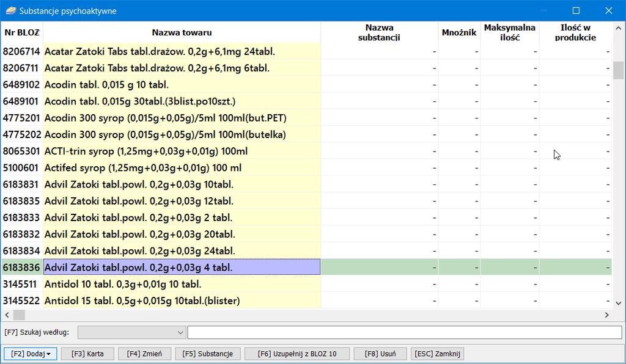The image size is (626, 364).
Task: Click BLOZ number 8206711
Action: [x=21, y=68]
